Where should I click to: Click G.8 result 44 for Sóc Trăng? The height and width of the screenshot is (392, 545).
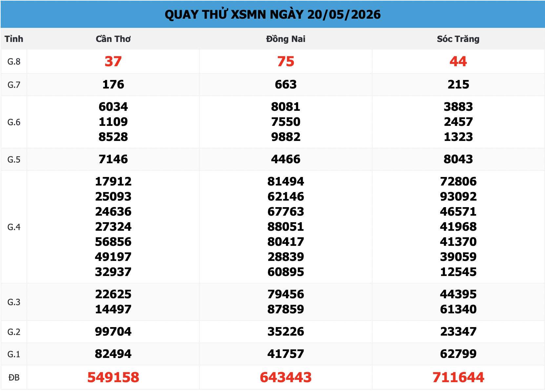coord(458,62)
